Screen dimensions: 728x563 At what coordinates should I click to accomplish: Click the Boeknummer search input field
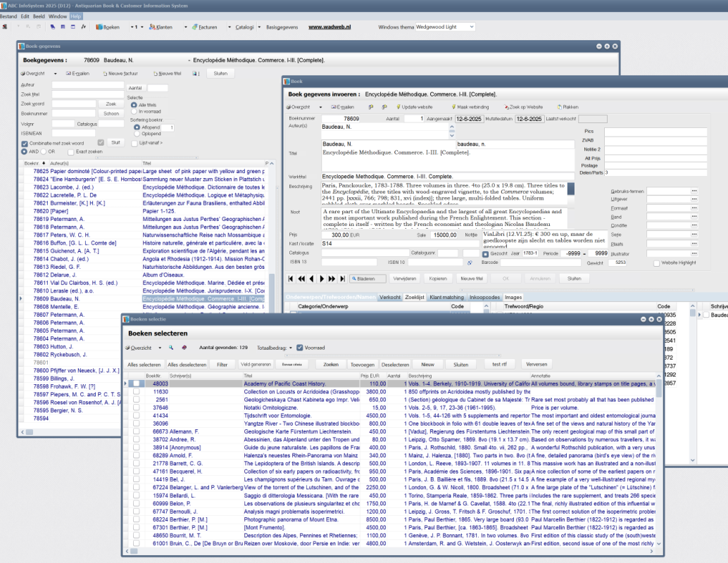pyautogui.click(x=74, y=113)
